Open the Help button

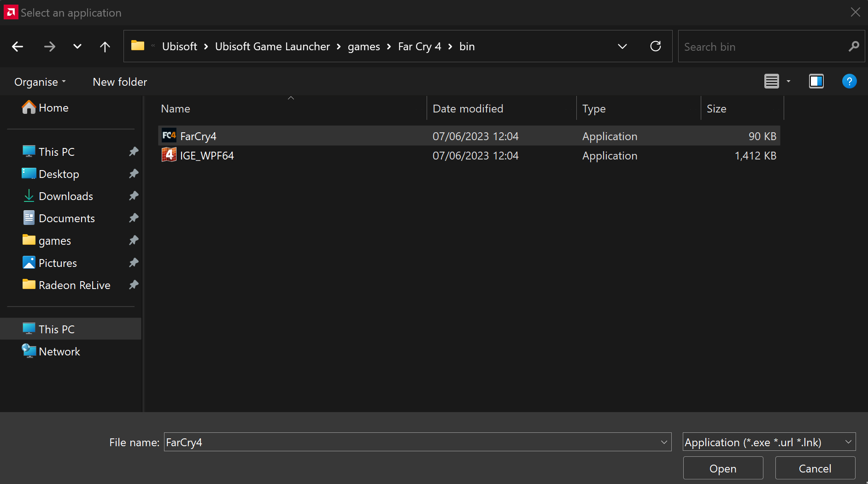coord(849,81)
